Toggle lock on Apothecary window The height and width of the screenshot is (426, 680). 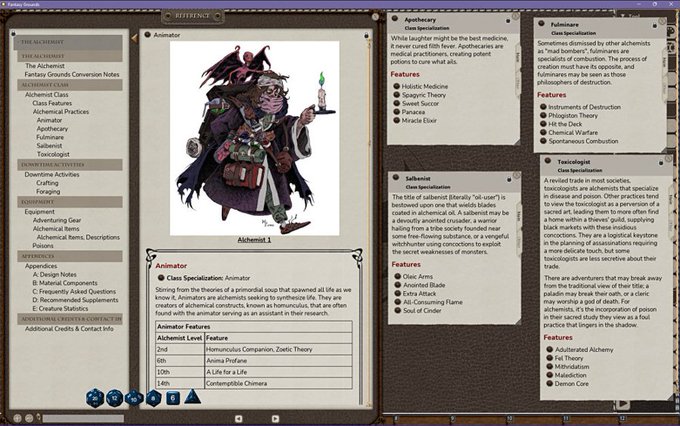508,21
